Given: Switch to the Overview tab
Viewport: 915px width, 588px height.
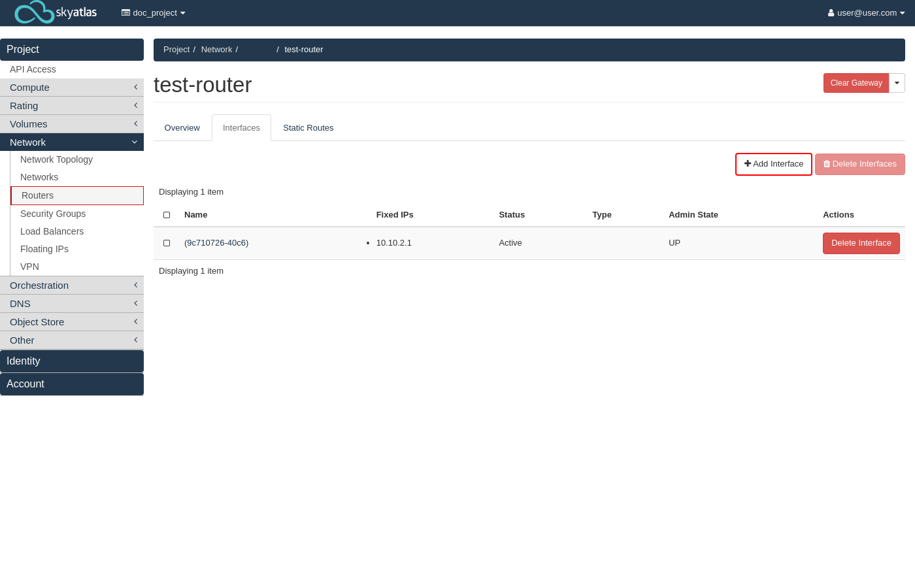Looking at the screenshot, I should point(182,128).
